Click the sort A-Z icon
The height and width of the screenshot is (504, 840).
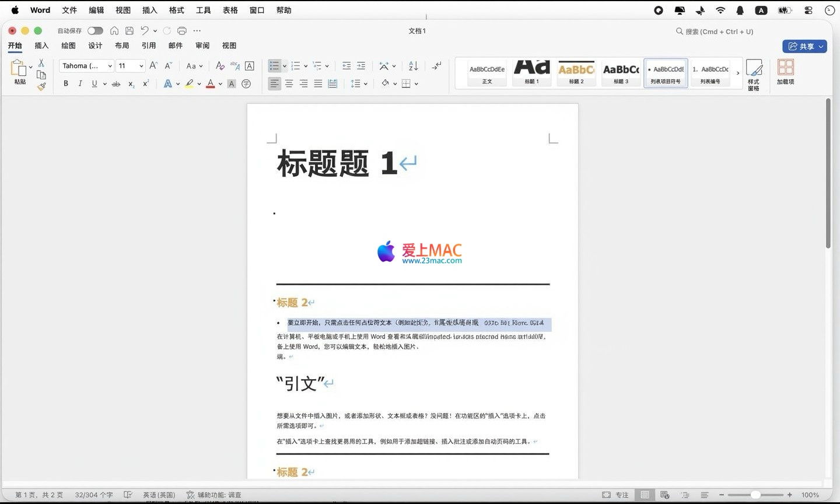(414, 66)
